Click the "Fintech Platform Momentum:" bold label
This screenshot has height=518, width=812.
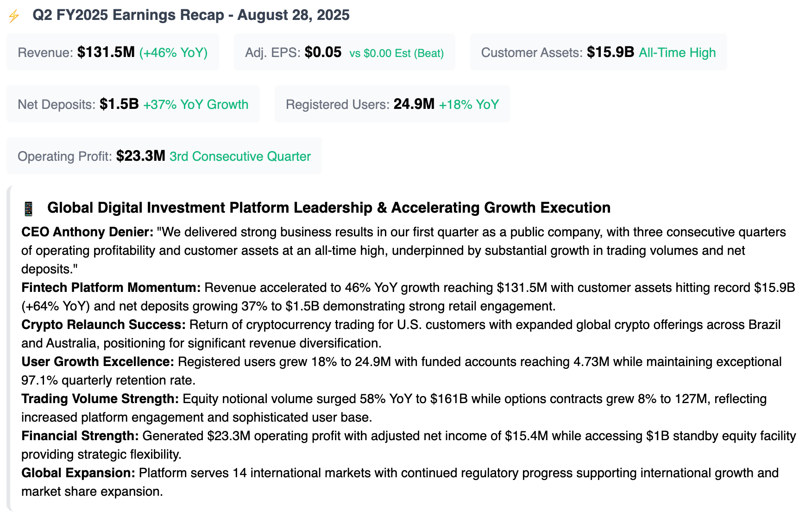pyautogui.click(x=111, y=287)
